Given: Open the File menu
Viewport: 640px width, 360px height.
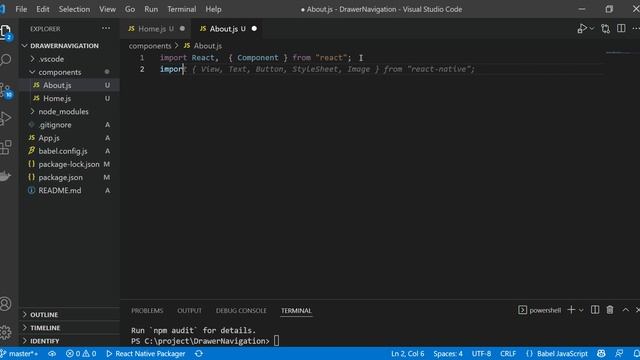Looking at the screenshot, I should tap(21, 9).
